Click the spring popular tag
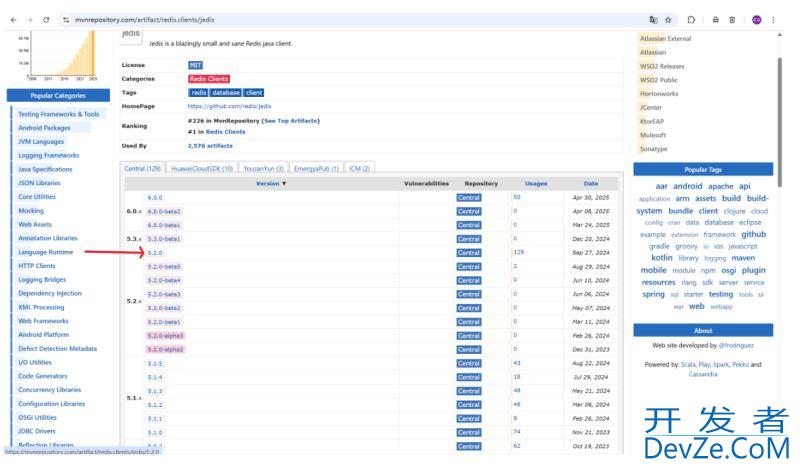 coord(654,294)
